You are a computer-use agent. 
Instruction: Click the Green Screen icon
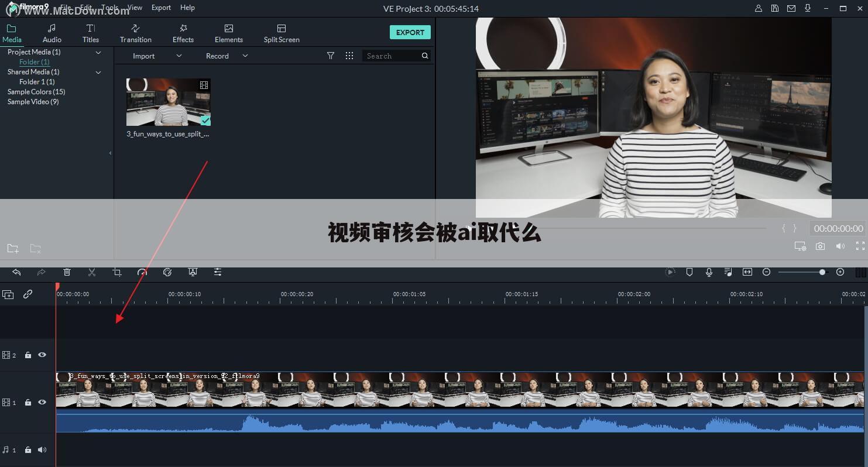pos(193,272)
